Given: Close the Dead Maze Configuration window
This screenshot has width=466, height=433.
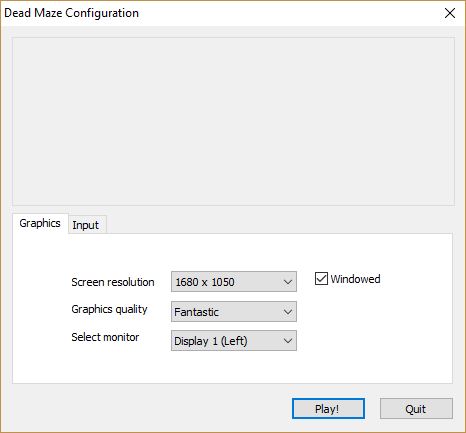Looking at the screenshot, I should pyautogui.click(x=450, y=13).
